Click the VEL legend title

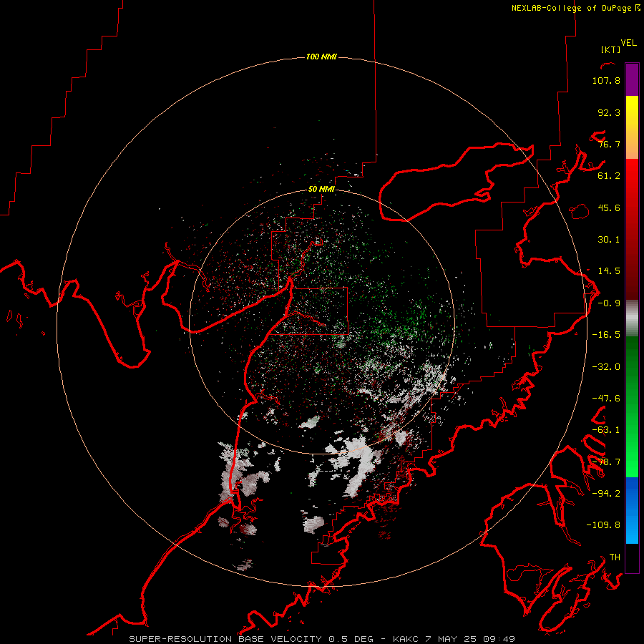point(628,43)
